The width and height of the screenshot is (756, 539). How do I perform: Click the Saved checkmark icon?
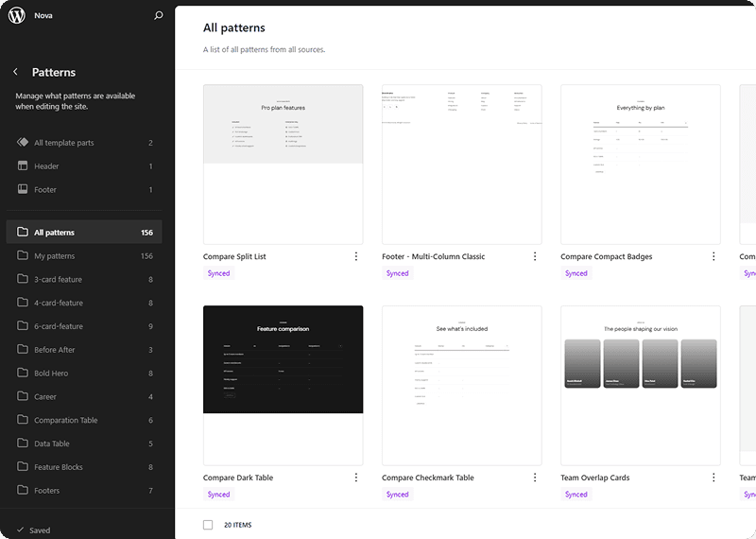pyautogui.click(x=20, y=530)
